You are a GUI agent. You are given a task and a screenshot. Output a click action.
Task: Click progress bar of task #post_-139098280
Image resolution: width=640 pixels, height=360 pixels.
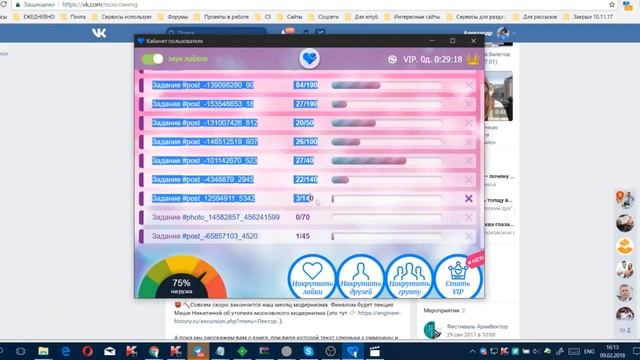click(387, 85)
